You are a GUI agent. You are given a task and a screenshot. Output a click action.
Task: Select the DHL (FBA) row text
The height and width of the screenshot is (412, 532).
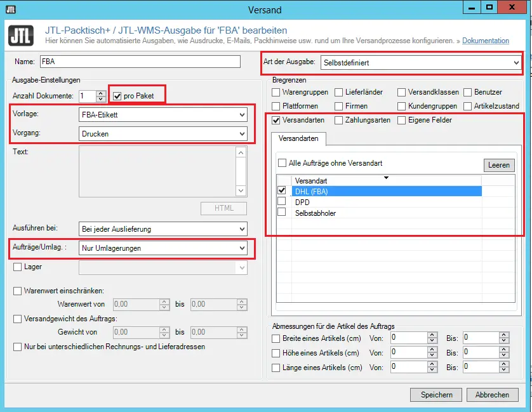point(312,192)
